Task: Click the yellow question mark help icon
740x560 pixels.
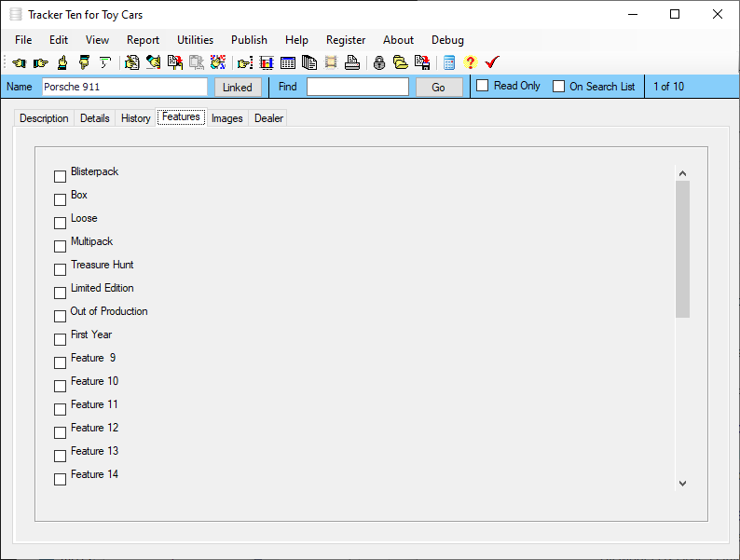Action: coord(470,62)
